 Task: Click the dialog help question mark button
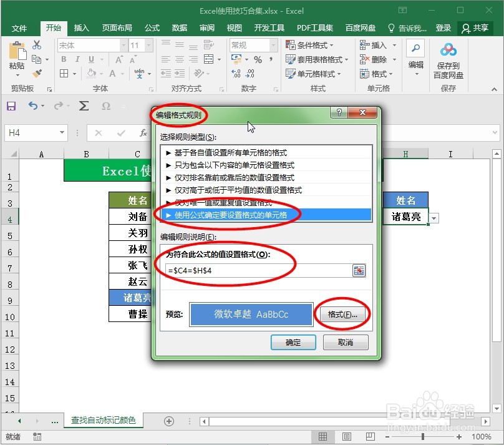pos(339,112)
